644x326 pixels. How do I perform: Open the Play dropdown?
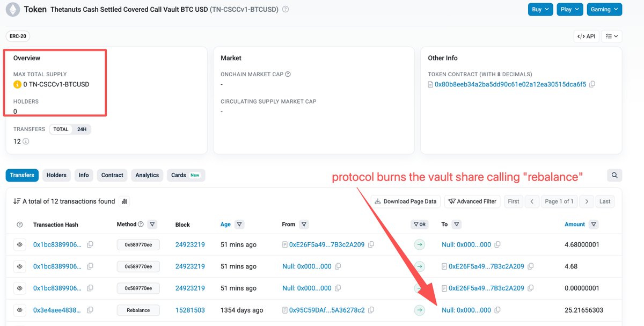pos(569,9)
